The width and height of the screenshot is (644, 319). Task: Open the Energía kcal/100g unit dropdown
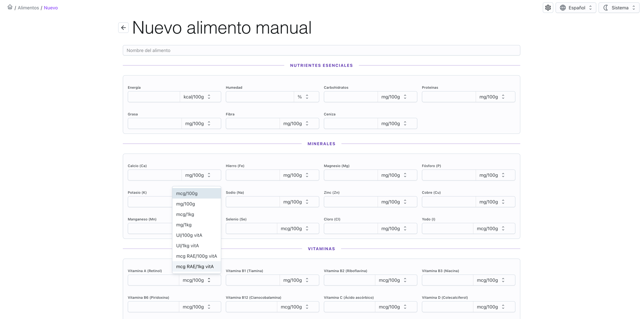tap(200, 97)
